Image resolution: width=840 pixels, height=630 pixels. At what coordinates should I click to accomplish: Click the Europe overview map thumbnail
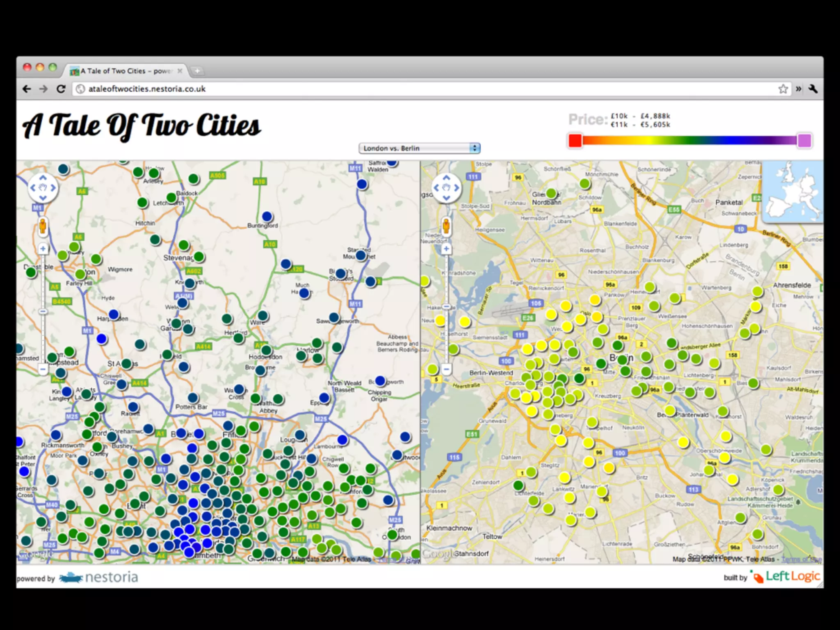[x=793, y=192]
